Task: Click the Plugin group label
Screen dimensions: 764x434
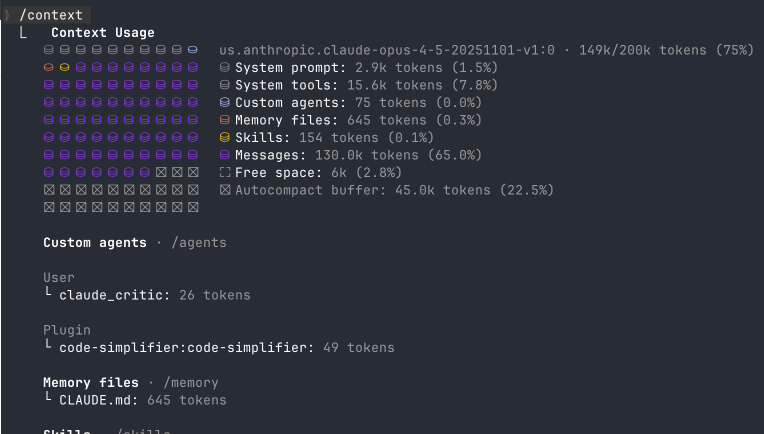Action: click(67, 330)
